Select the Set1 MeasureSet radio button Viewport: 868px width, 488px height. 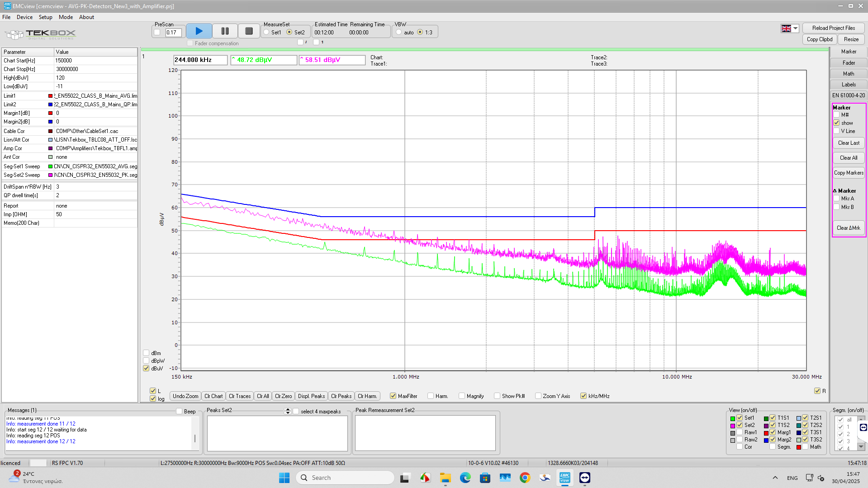click(267, 32)
